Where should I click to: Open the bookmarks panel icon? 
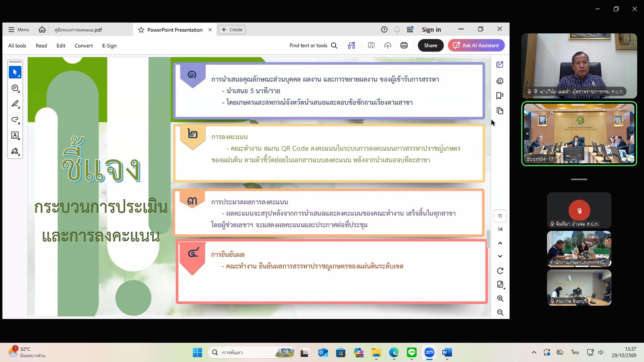pyautogui.click(x=500, y=96)
